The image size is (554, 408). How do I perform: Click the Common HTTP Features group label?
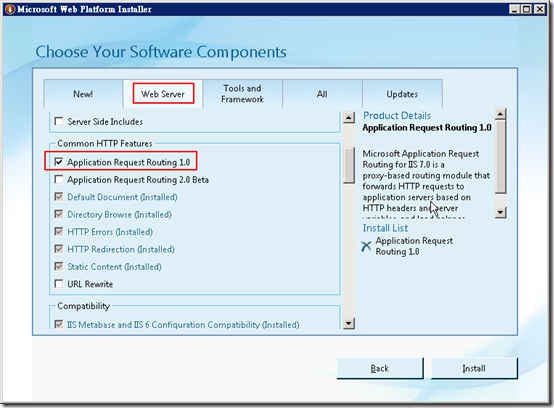(105, 143)
